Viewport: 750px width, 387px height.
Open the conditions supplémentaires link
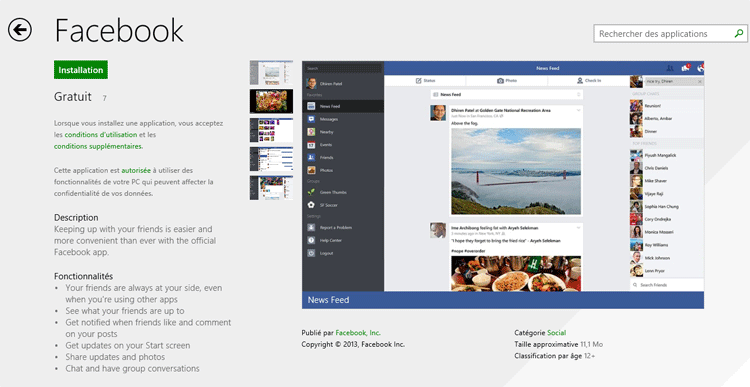pos(98,146)
